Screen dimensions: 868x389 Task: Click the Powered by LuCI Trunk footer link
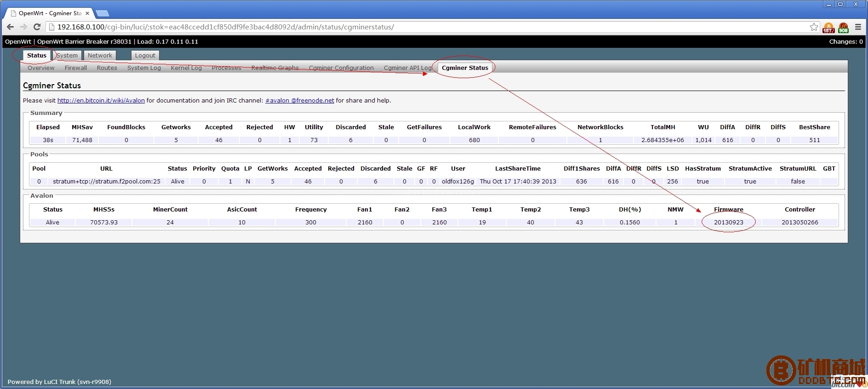pos(59,382)
